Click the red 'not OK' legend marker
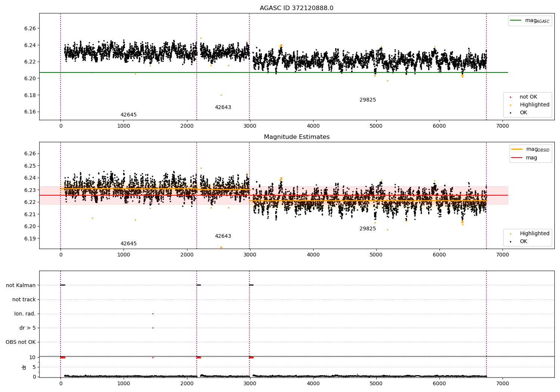Screen dimensions: 560x392 coord(510,97)
